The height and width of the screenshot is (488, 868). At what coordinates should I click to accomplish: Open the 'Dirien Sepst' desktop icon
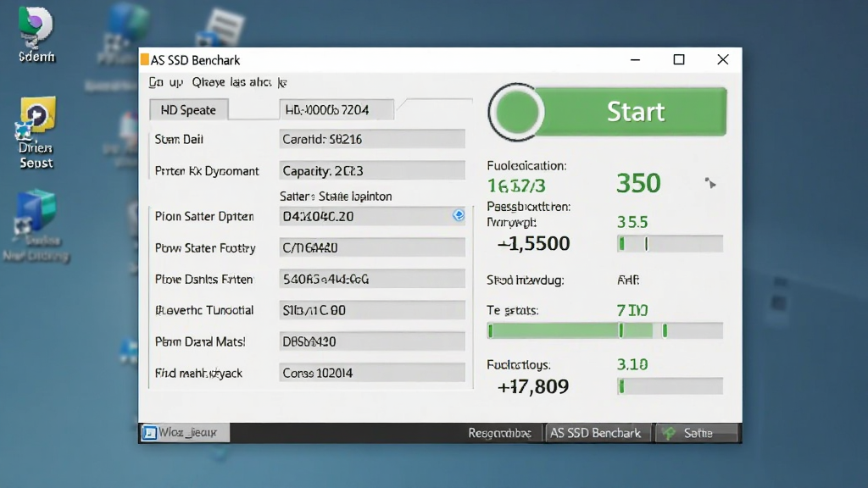pyautogui.click(x=36, y=133)
